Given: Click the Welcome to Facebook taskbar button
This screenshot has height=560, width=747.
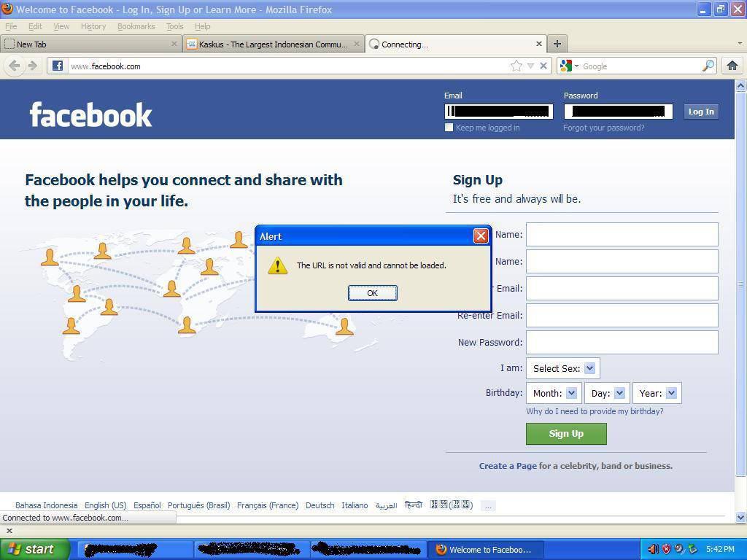Looking at the screenshot, I should 484,550.
